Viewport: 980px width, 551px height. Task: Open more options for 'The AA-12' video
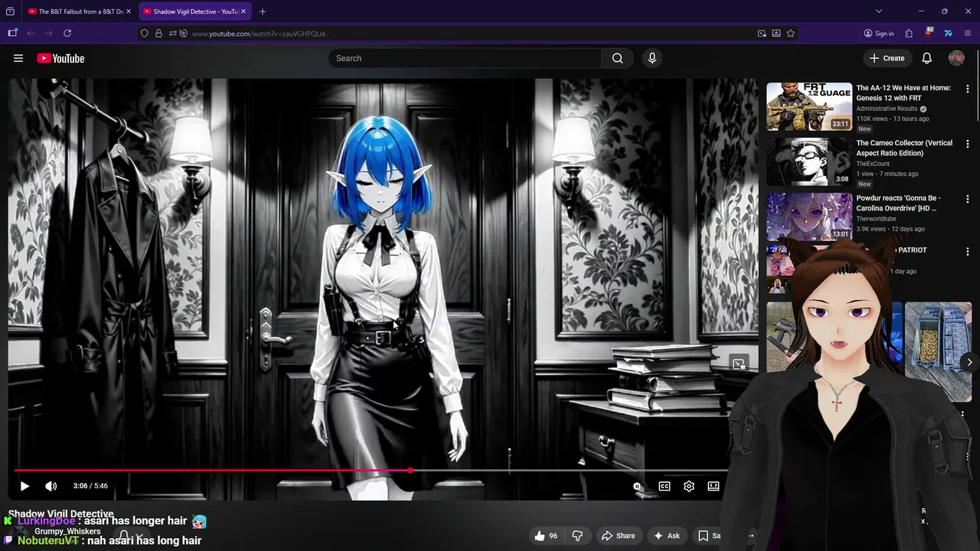(967, 89)
